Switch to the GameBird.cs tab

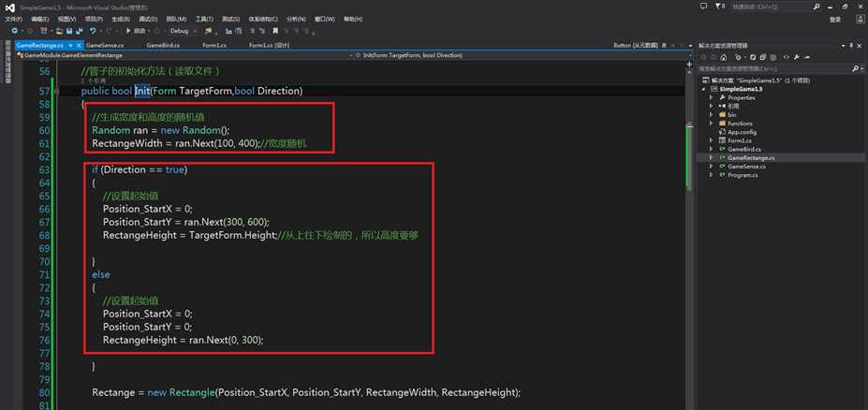tap(163, 45)
